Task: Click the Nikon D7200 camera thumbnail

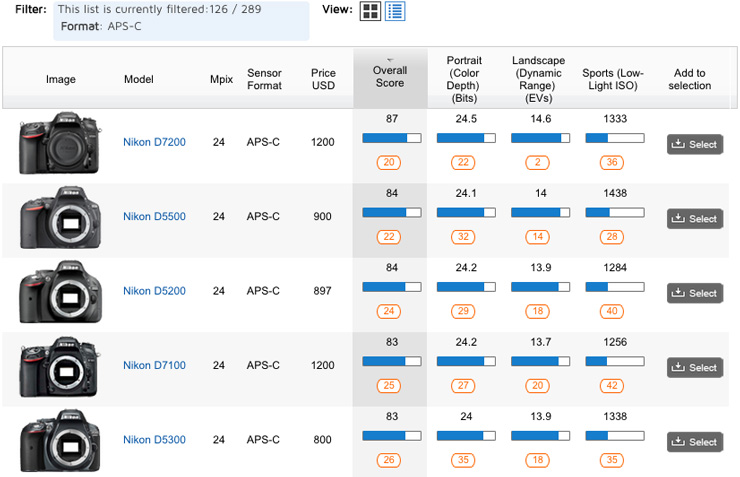Action: (x=60, y=143)
